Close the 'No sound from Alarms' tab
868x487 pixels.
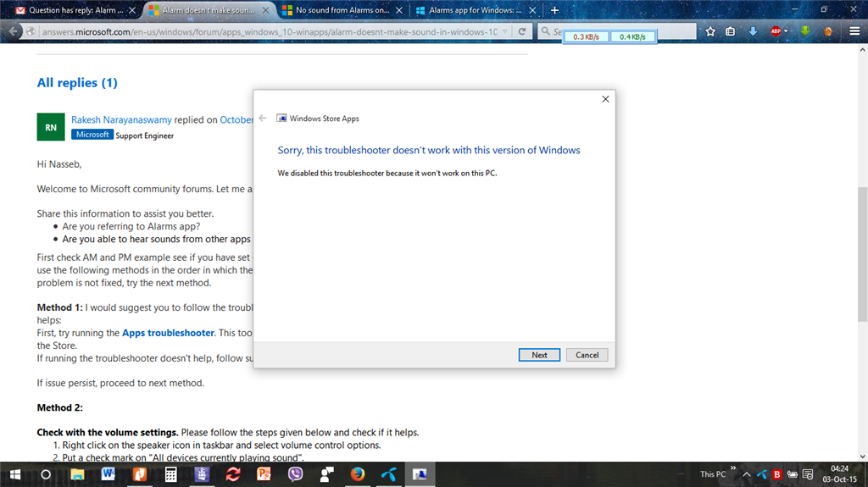(399, 10)
